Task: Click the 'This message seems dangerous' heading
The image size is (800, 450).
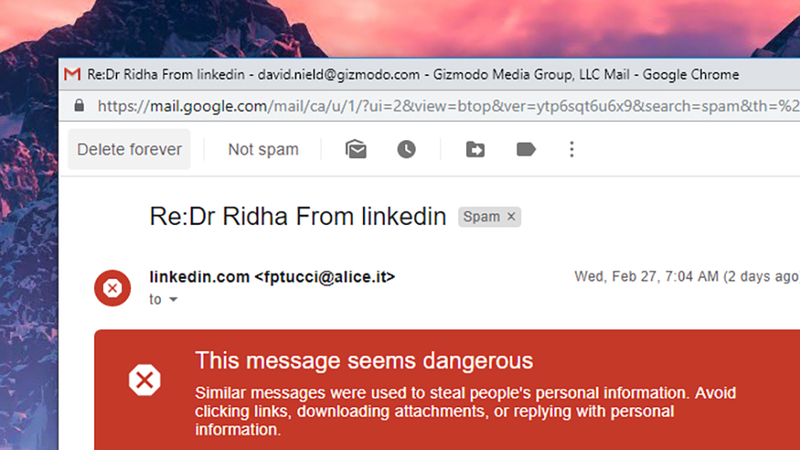Action: pyautogui.click(x=364, y=361)
